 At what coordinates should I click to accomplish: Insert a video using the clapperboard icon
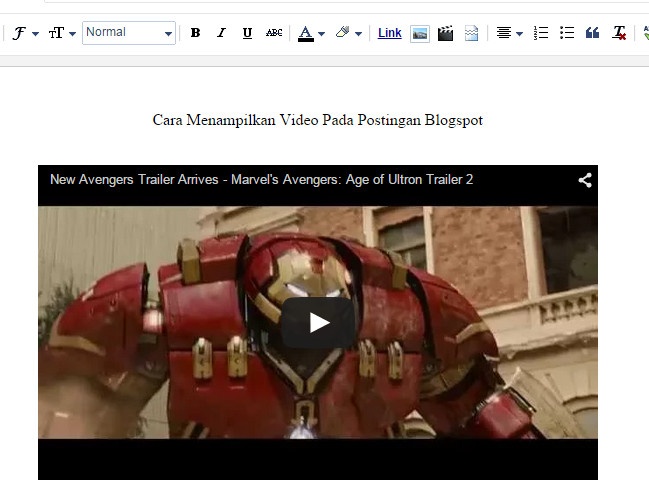[x=445, y=33]
